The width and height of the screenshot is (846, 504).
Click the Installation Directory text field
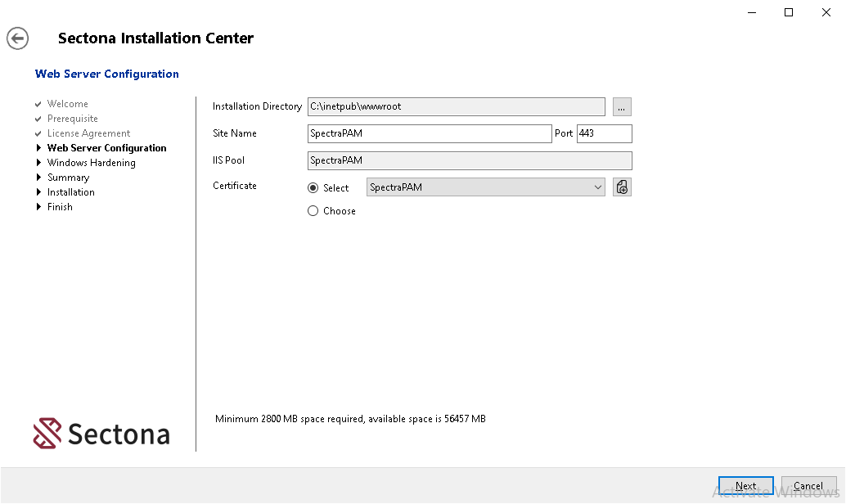pos(456,106)
